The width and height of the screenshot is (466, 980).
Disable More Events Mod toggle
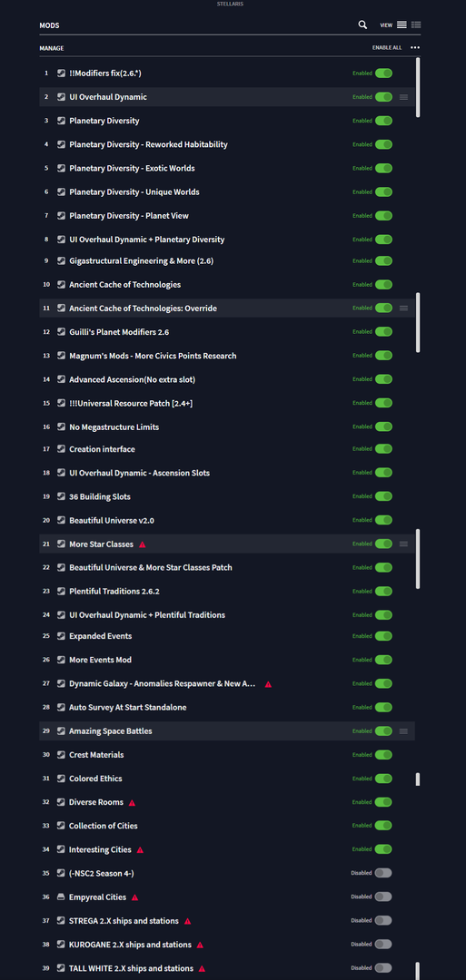(383, 660)
